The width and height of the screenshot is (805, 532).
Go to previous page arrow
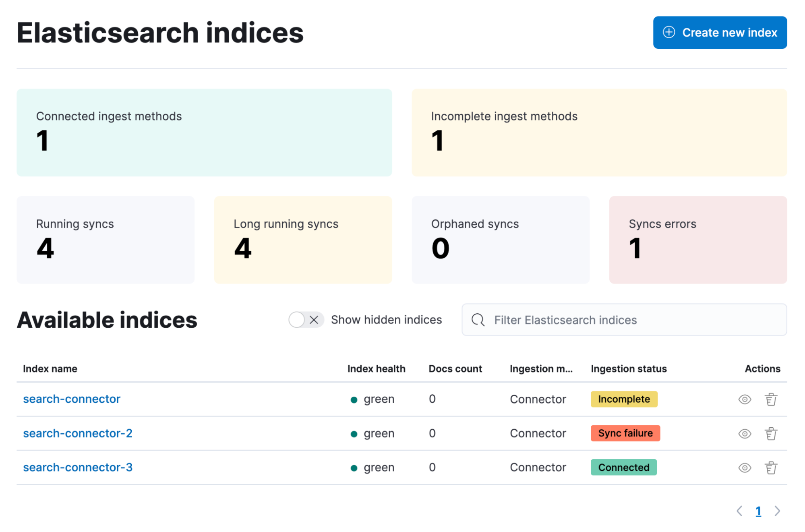pos(739,511)
